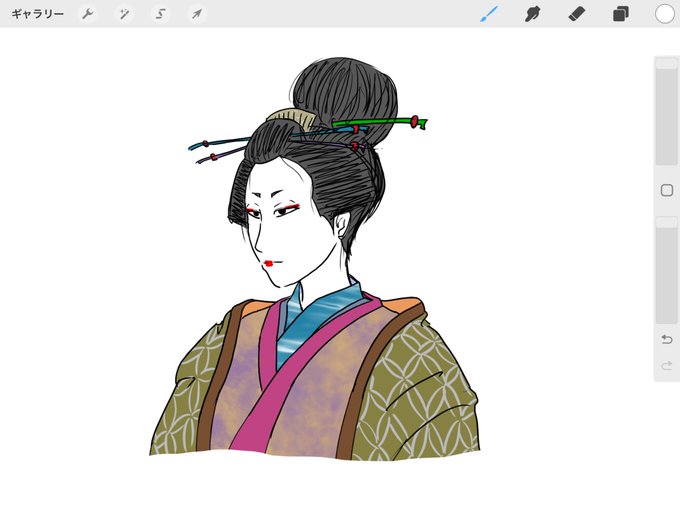Open the Adjustments magic wand menu
This screenshot has width=680, height=510.
pos(124,14)
